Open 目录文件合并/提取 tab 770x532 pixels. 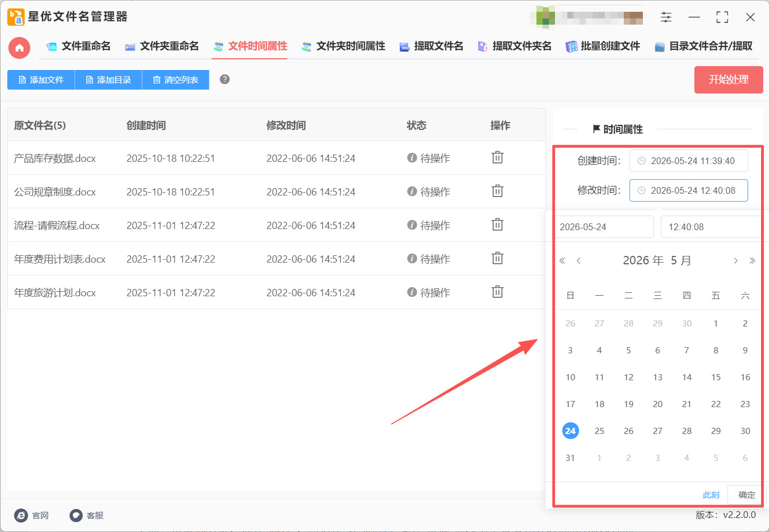pyautogui.click(x=703, y=46)
